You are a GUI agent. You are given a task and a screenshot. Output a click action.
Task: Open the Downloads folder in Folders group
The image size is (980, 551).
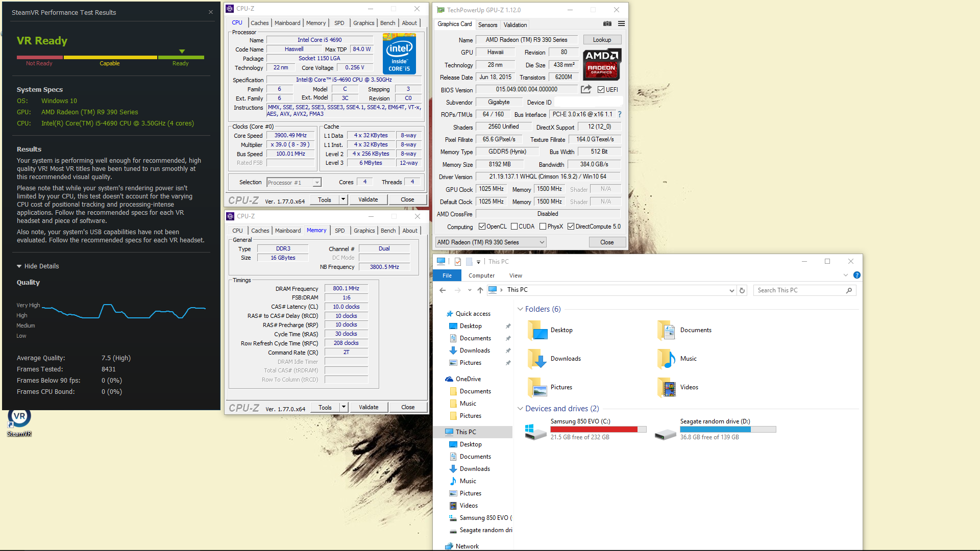[x=554, y=359]
